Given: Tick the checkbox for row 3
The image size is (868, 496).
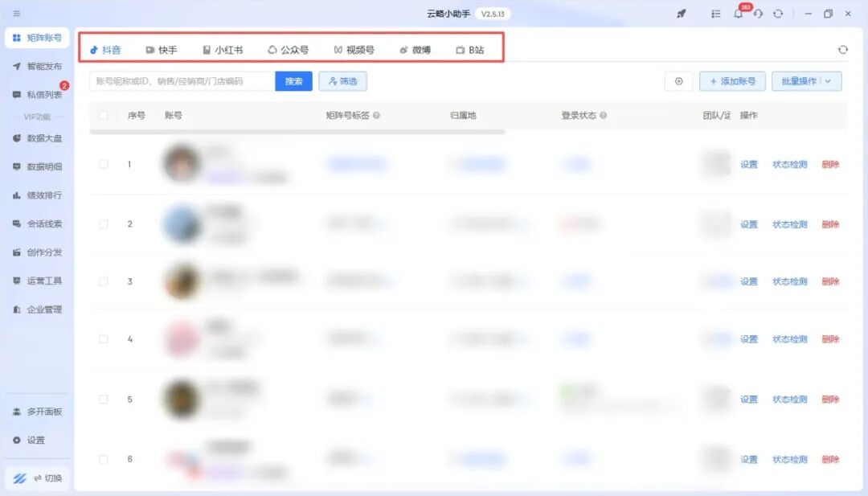Looking at the screenshot, I should (104, 282).
